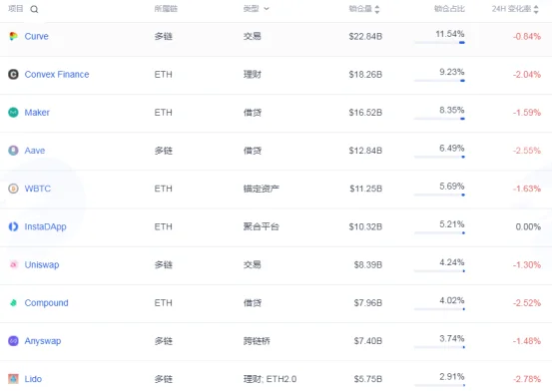Open the Uniswap project link
This screenshot has width=552, height=392.
[42, 264]
